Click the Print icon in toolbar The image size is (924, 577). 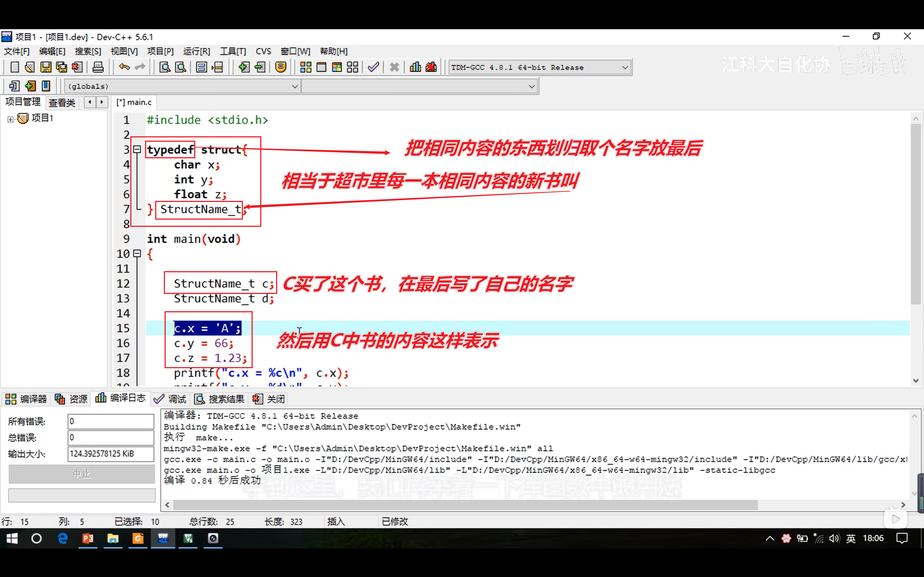tap(98, 67)
